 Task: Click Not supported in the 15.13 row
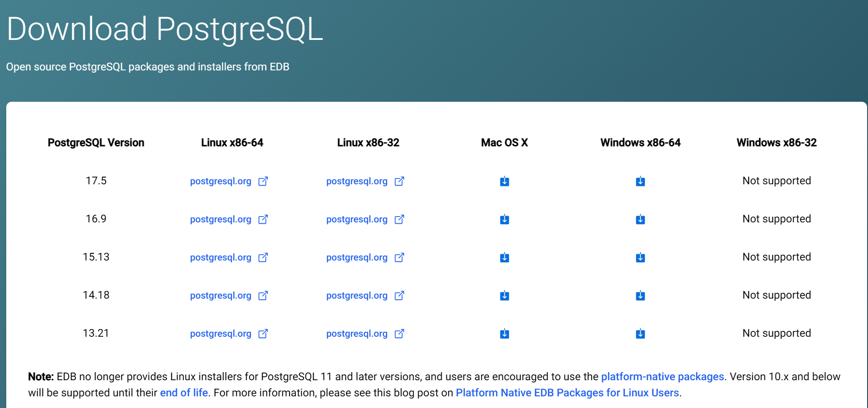click(777, 257)
